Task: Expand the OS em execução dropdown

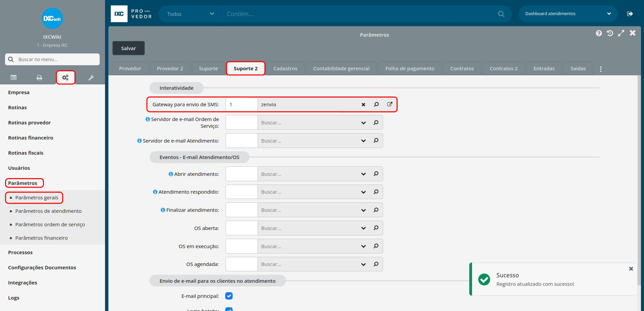Action: (363, 246)
